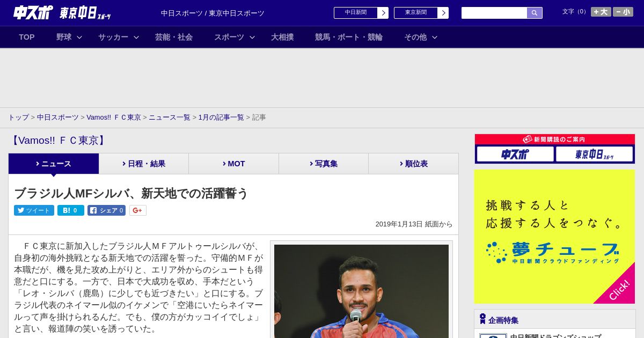The height and width of the screenshot is (338, 644).
Task: Open the 中日新聞 link arrow
Action: coord(383,13)
